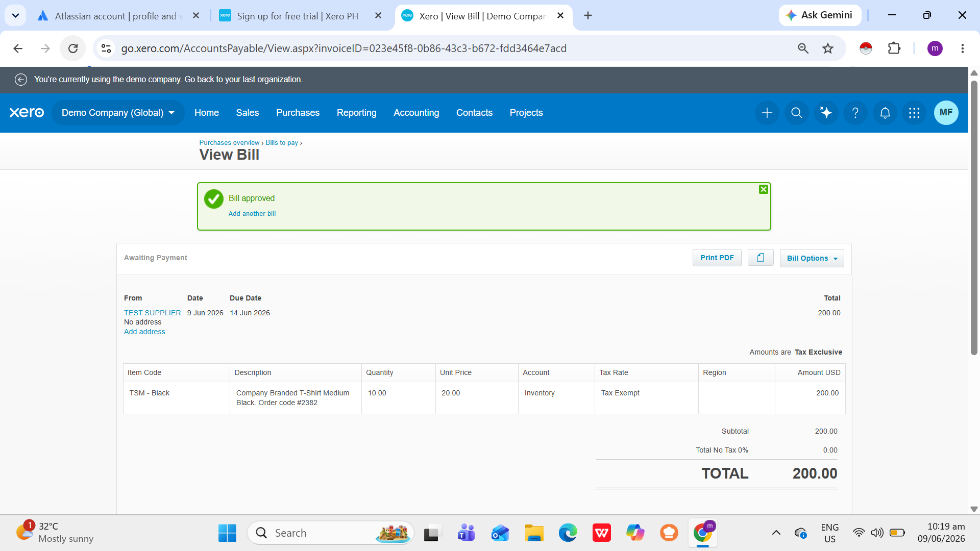Open the Xero AI sparkle assistant
Image resolution: width=980 pixels, height=551 pixels.
[x=826, y=113]
